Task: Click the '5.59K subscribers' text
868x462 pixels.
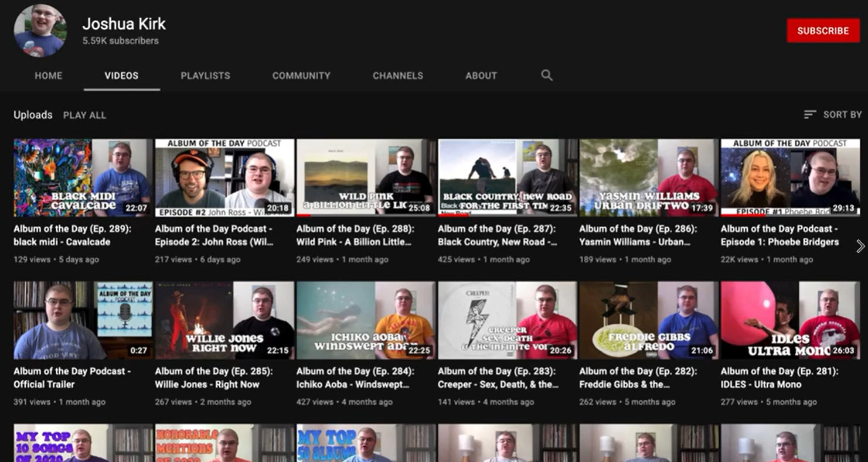Action: pyautogui.click(x=120, y=41)
